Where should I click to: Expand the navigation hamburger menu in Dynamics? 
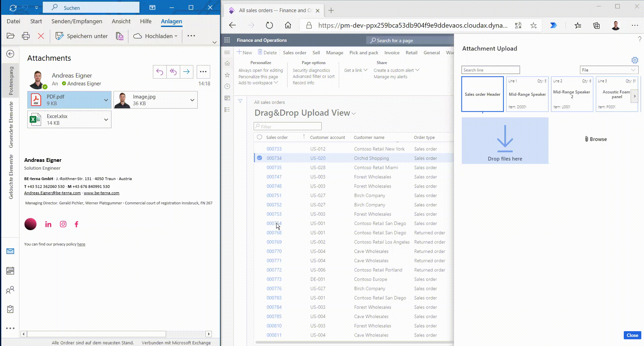(227, 53)
